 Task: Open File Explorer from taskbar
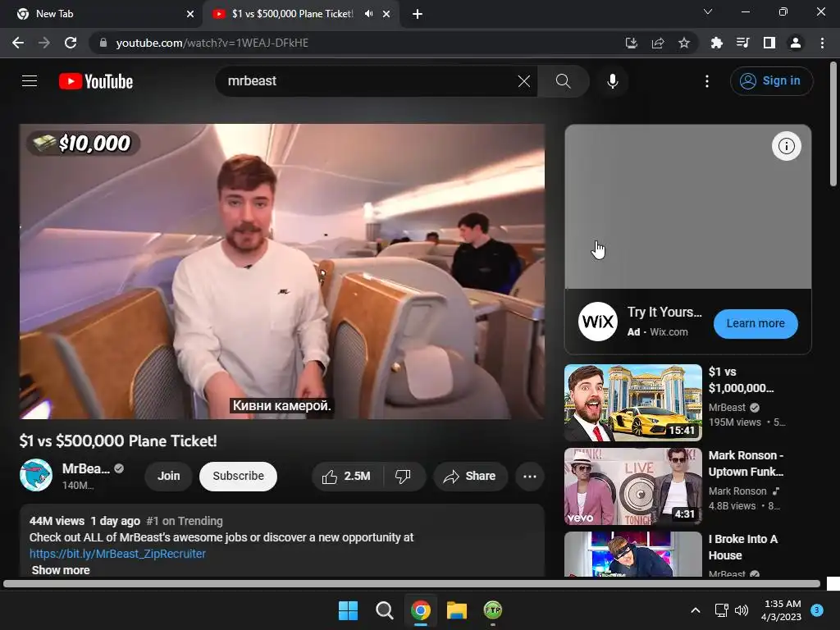pyautogui.click(x=457, y=610)
